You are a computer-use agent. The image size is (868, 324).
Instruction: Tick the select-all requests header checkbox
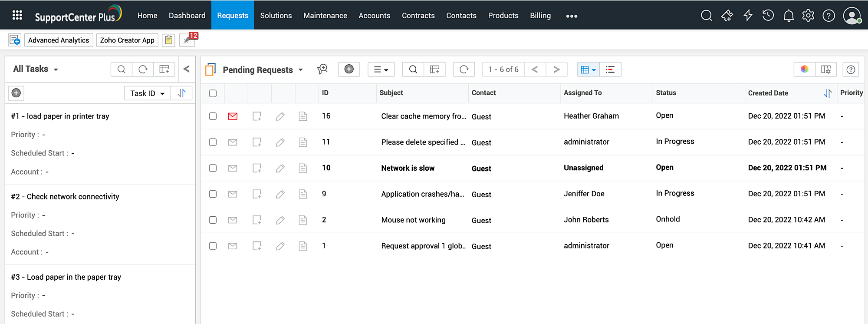(x=213, y=93)
